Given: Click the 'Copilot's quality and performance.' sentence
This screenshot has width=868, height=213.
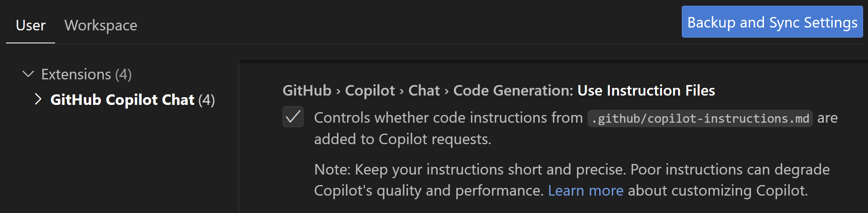Looking at the screenshot, I should click(428, 190).
